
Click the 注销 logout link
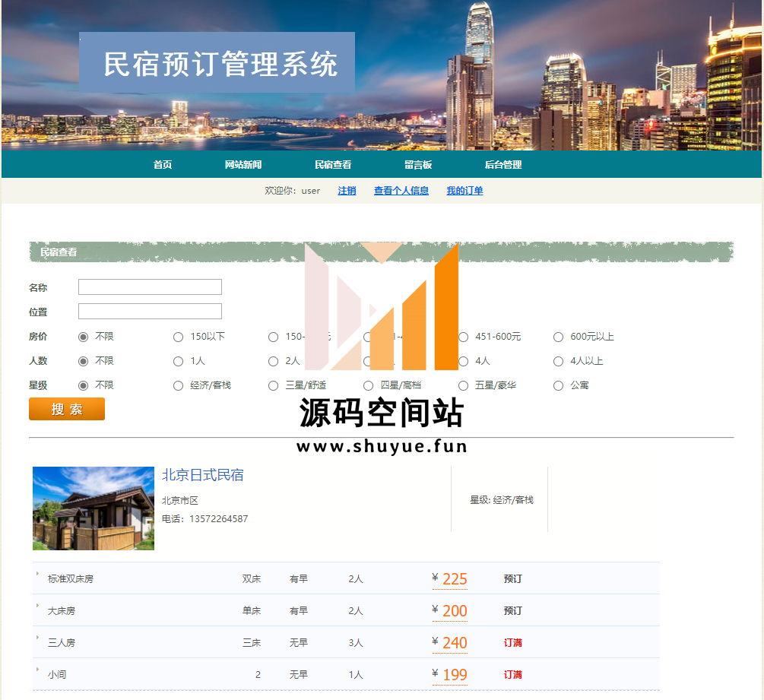coord(347,191)
